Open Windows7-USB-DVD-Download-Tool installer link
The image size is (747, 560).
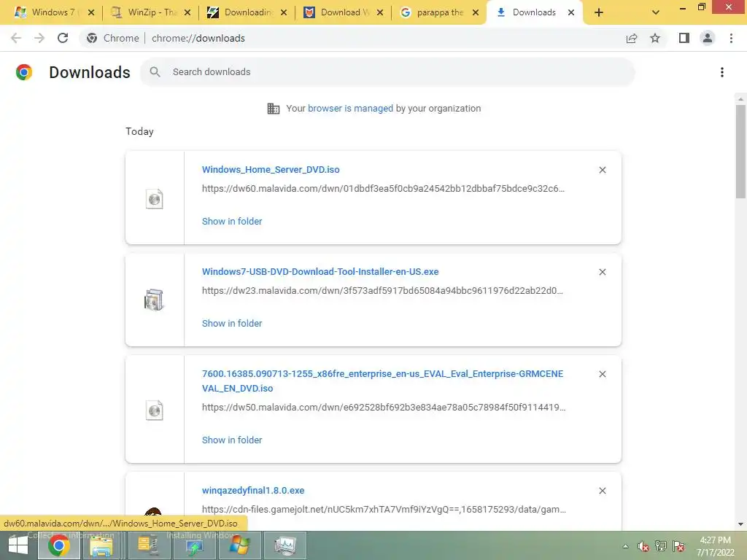[x=320, y=271]
